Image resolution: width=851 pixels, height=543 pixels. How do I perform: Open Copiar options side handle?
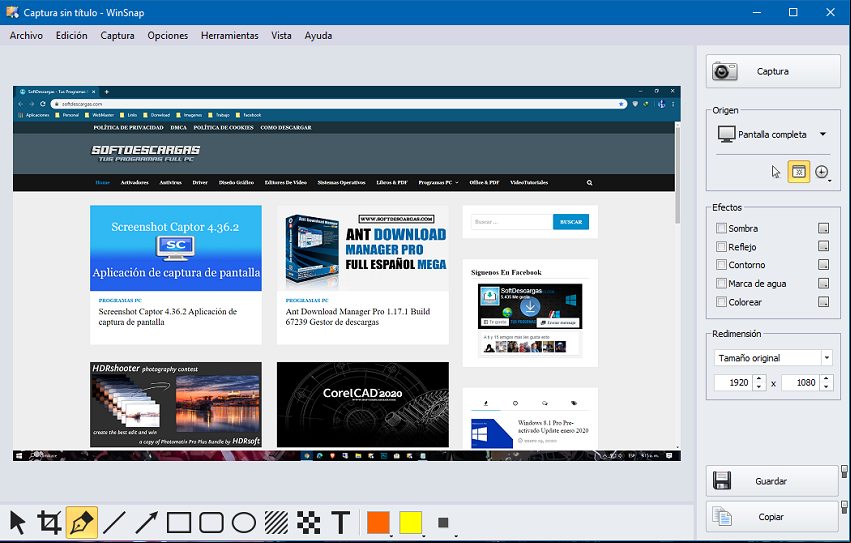click(x=844, y=508)
